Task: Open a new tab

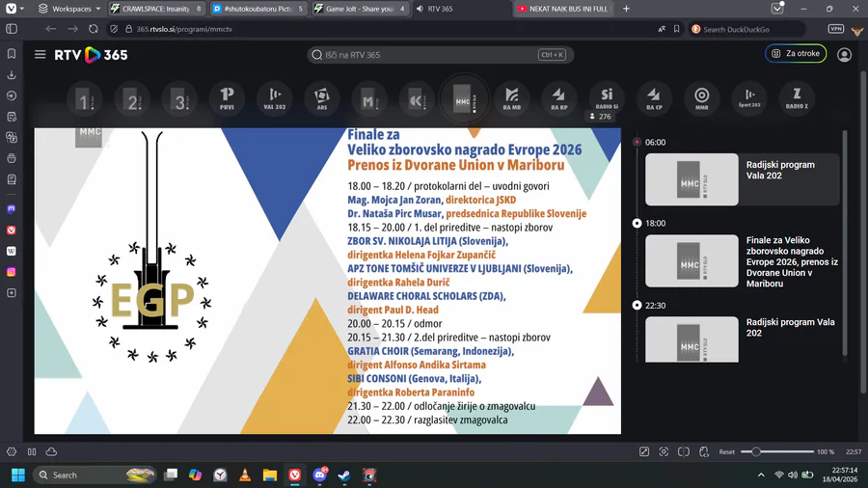Action: click(x=626, y=9)
